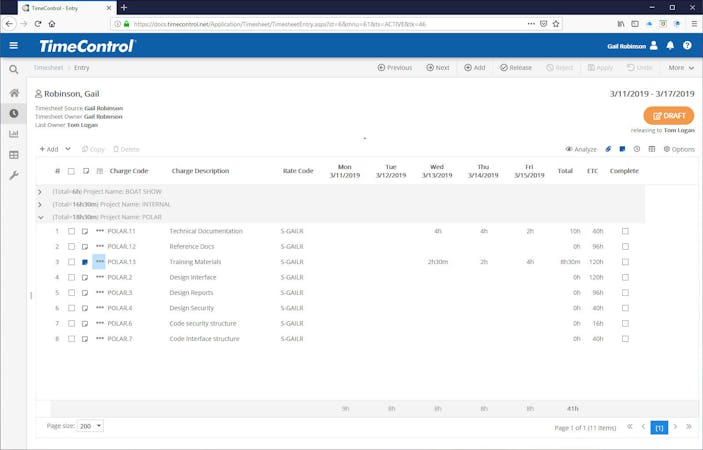
Task: Sort by Charge Description column header
Action: (200, 171)
